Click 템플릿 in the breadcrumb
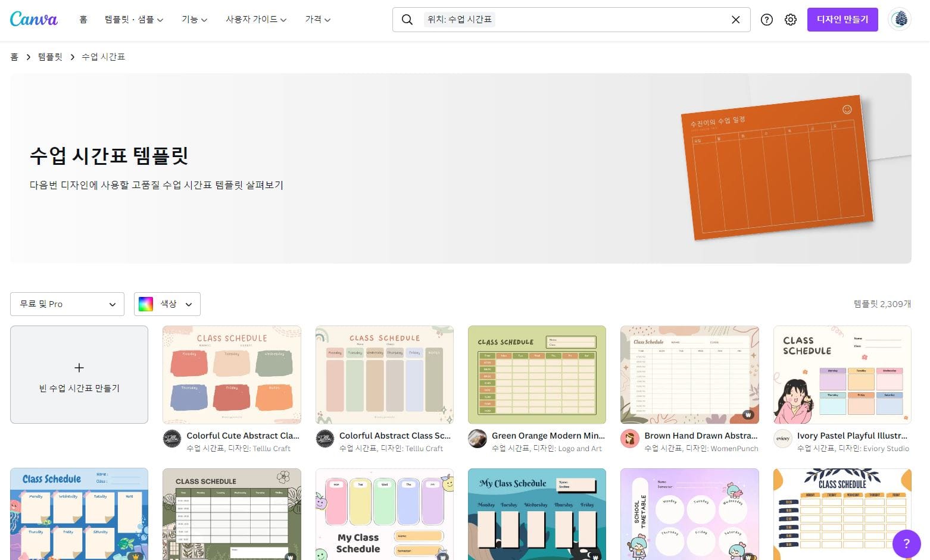The width and height of the screenshot is (930, 560). tap(50, 57)
